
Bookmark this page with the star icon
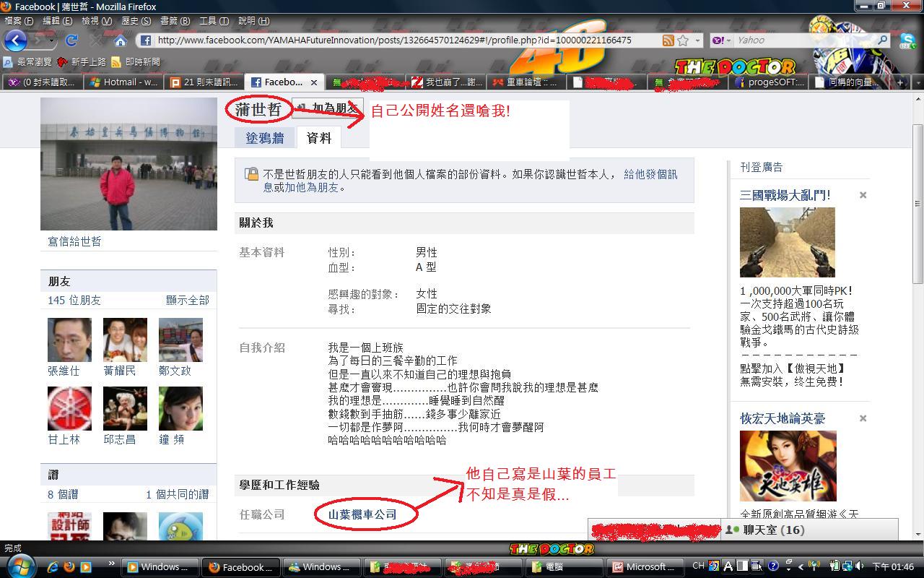(x=683, y=40)
